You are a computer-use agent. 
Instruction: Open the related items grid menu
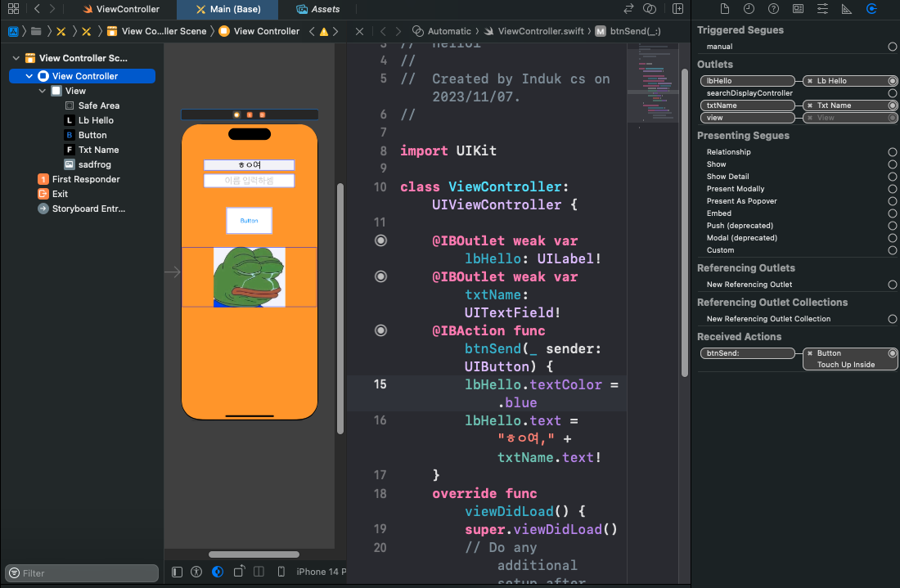[13, 9]
